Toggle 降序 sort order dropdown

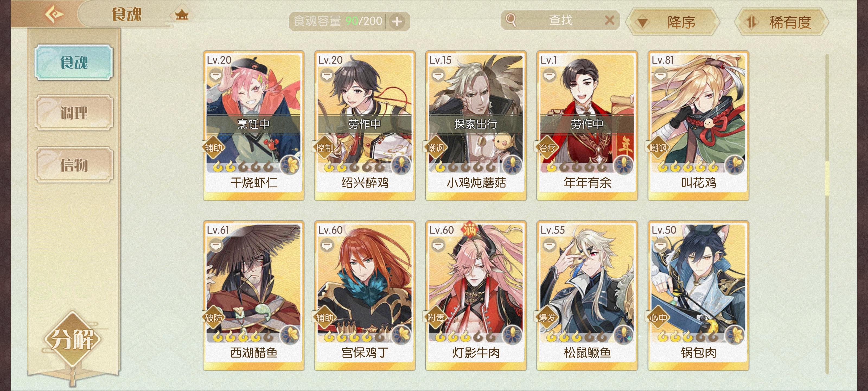point(673,22)
